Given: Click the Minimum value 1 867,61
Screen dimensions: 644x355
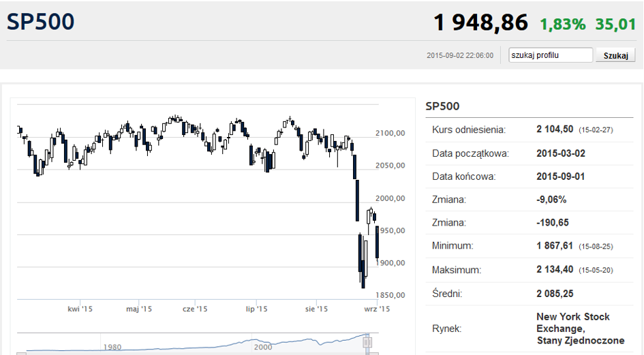Looking at the screenshot, I should point(555,246).
